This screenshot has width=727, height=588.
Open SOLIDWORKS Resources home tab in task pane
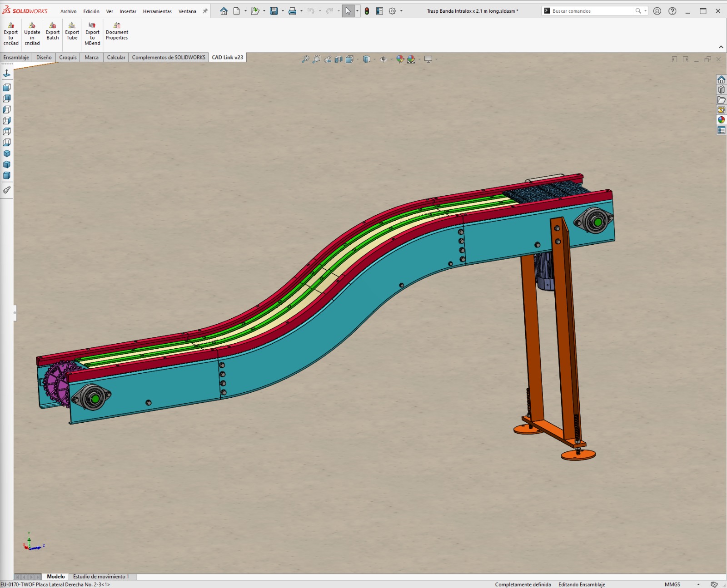(721, 79)
